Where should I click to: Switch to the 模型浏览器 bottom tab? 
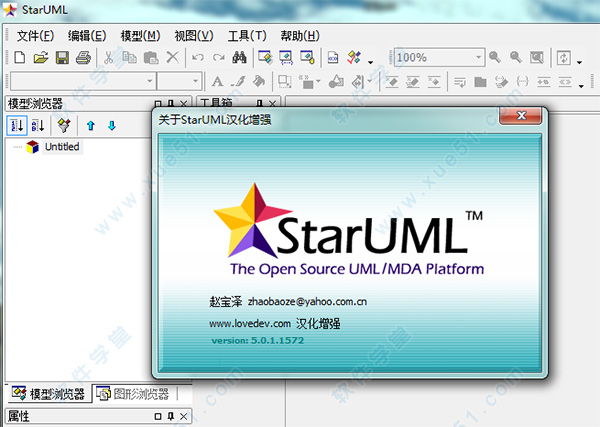click(49, 393)
